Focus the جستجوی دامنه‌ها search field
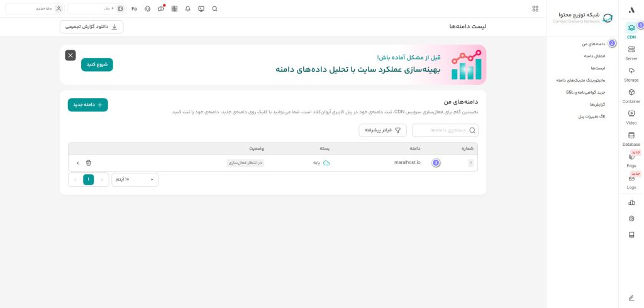 445,130
